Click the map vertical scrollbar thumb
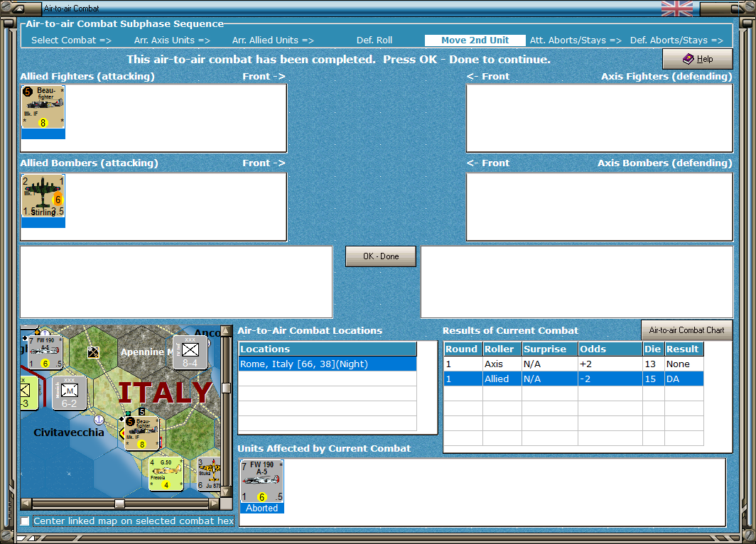Viewport: 756px width, 544px height. click(x=226, y=388)
